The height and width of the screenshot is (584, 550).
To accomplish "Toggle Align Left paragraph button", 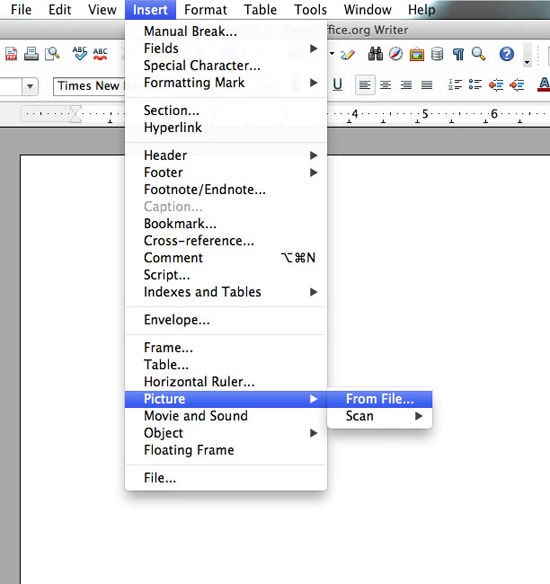I will (365, 85).
